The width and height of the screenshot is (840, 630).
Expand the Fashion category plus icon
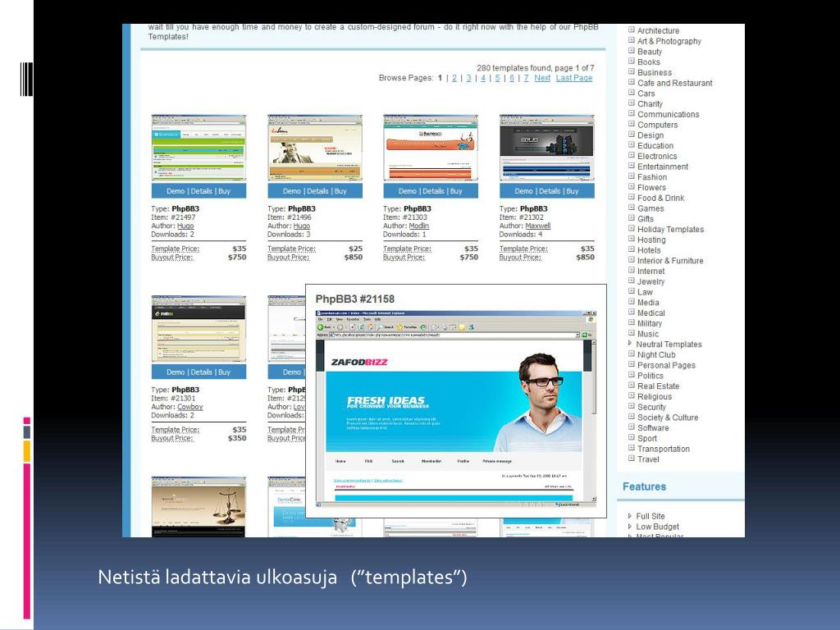[x=631, y=176]
